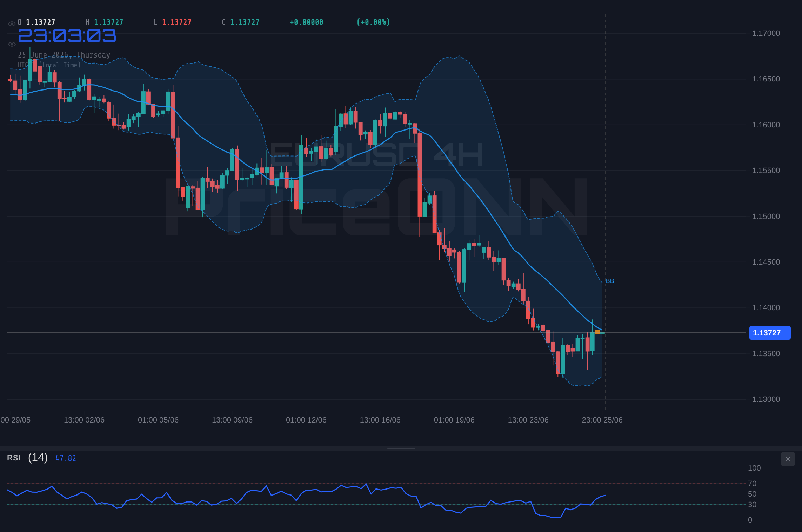Click the RSI scale label 100
The image size is (802, 532).
(x=754, y=468)
